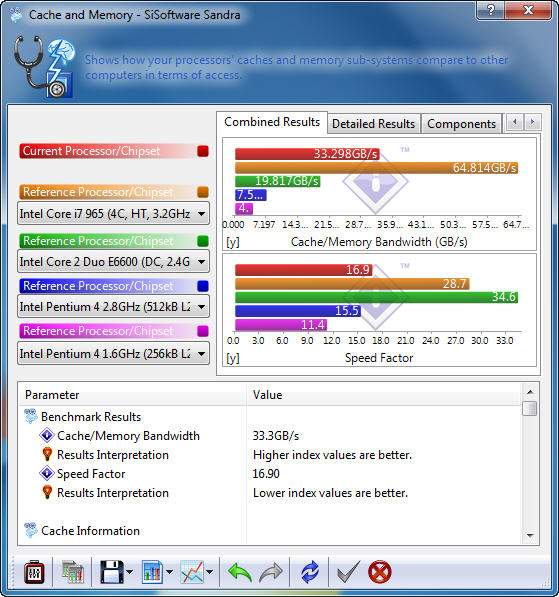559x597 pixels.
Task: Select 'Lower index values are better.' text
Action: click(330, 493)
